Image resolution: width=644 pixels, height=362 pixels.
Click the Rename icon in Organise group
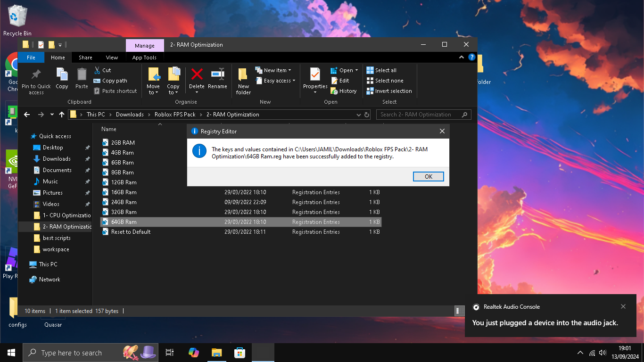[x=217, y=74]
